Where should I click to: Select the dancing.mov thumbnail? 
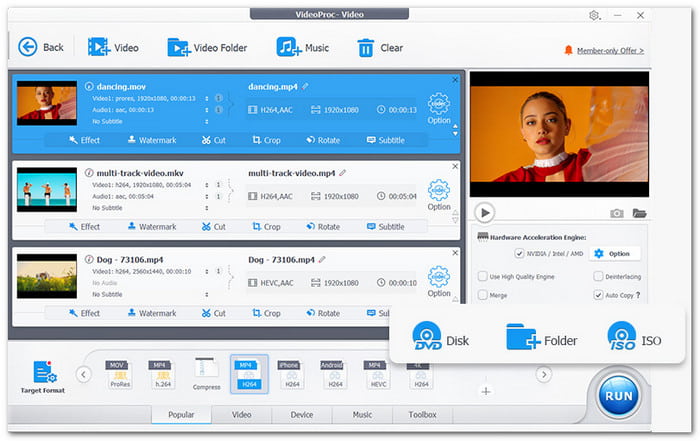[x=47, y=103]
